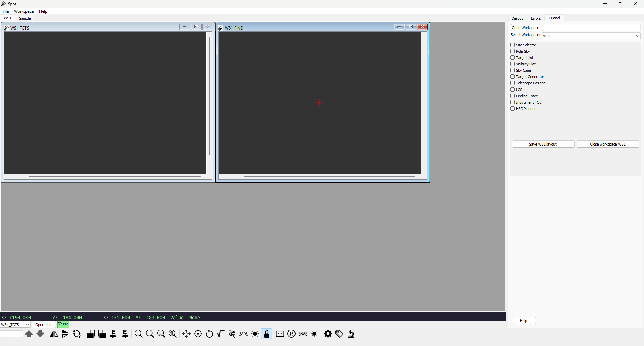Image resolution: width=644 pixels, height=346 pixels.
Task: Open the WS1_TGTS channel dropdown
Action: click(15, 325)
